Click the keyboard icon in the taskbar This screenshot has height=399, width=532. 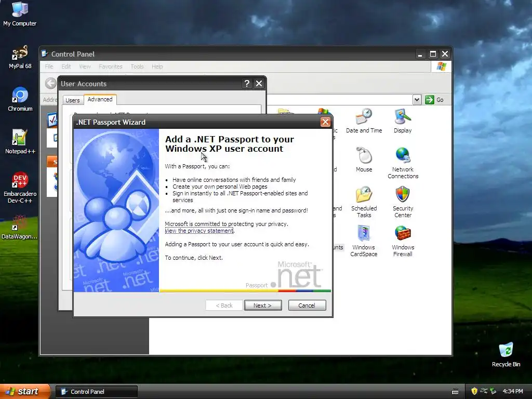(455, 392)
